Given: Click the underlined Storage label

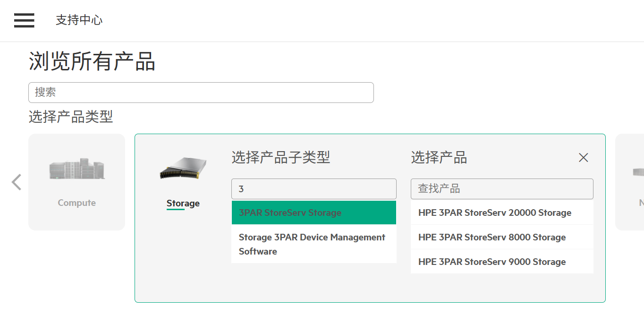Looking at the screenshot, I should (183, 204).
